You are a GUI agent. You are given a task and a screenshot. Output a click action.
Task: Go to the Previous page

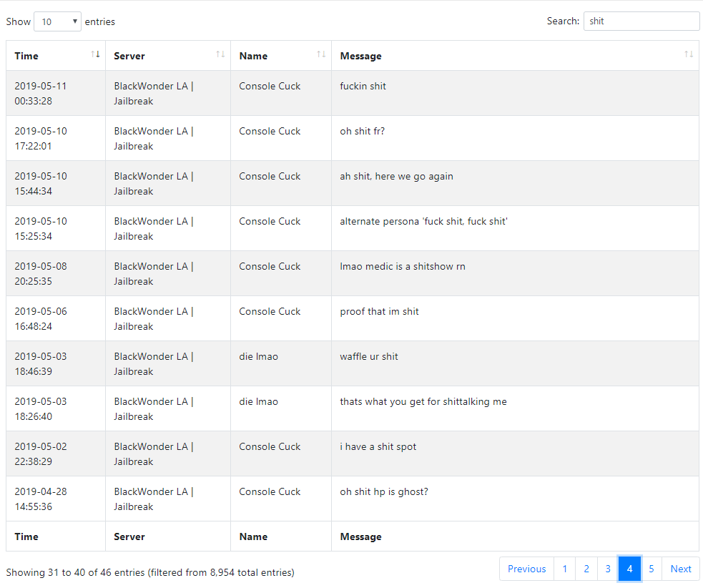point(527,569)
